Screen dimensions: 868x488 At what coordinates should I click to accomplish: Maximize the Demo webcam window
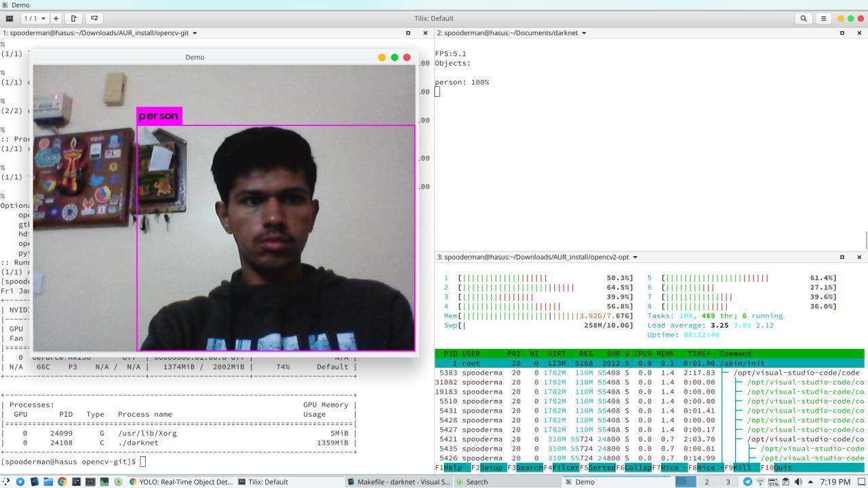click(395, 58)
